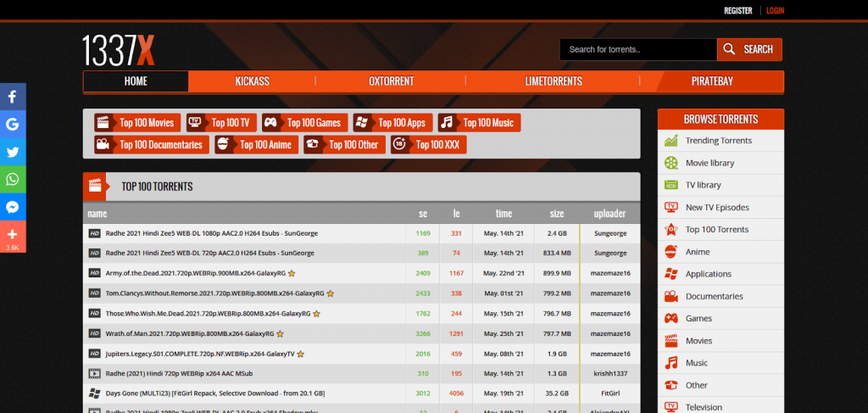868x413 pixels.
Task: Go to the LIMETORRENTS navigation tab
Action: (554, 81)
